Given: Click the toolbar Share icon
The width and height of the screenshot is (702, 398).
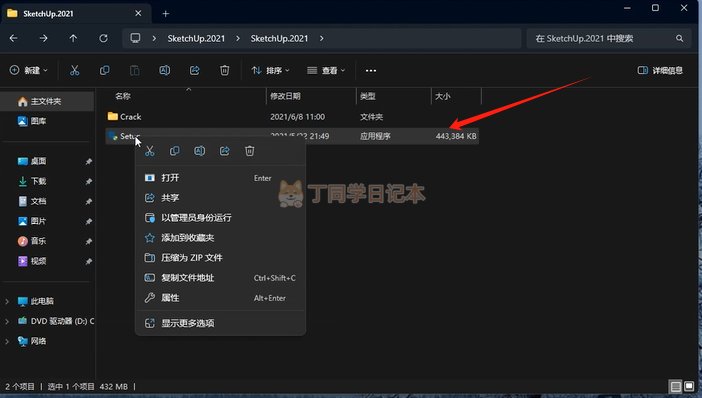Looking at the screenshot, I should click(x=194, y=70).
